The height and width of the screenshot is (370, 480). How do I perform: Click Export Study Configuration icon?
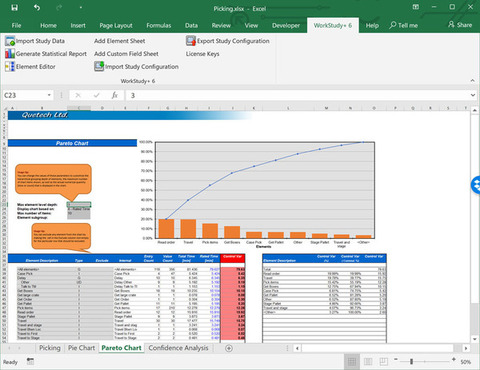pyautogui.click(x=191, y=41)
